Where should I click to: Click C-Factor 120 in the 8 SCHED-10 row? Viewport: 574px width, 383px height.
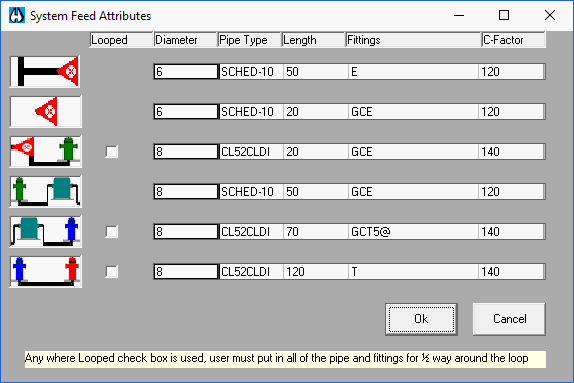[x=512, y=192]
